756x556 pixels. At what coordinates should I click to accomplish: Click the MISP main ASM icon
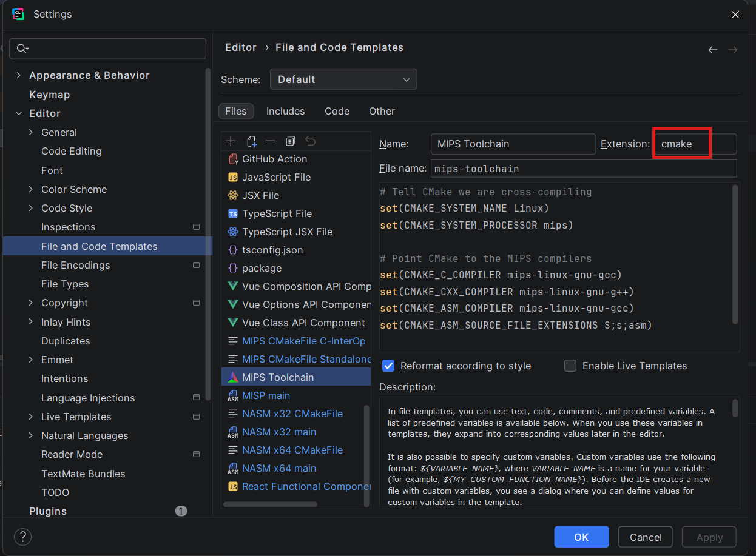pos(233,396)
